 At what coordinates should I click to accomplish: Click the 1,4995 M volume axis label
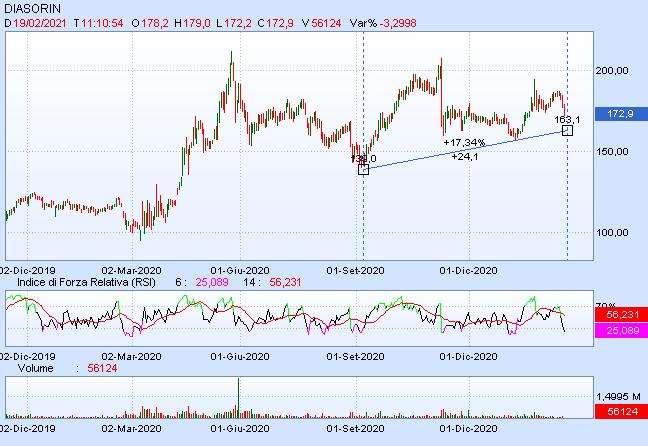click(x=619, y=397)
